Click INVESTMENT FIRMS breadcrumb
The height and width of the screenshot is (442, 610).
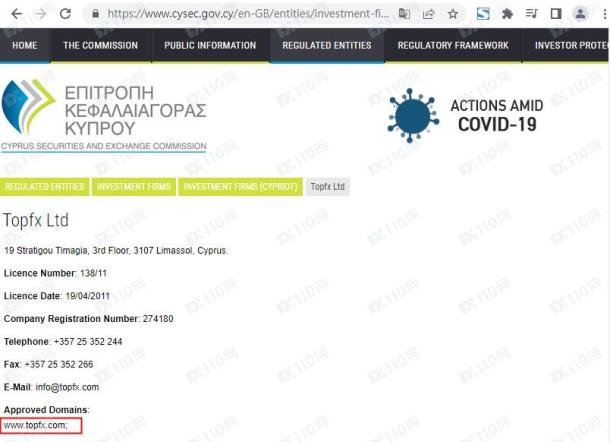pos(134,187)
